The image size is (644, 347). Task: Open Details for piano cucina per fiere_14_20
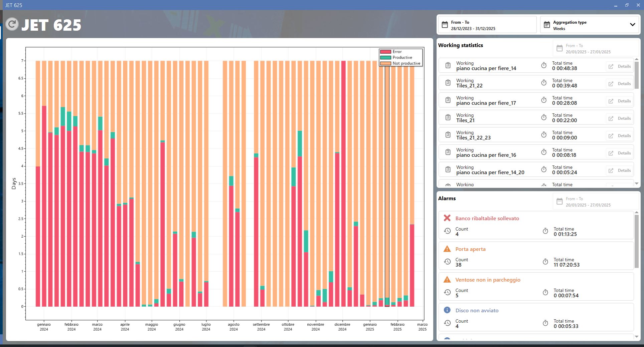[620, 170]
